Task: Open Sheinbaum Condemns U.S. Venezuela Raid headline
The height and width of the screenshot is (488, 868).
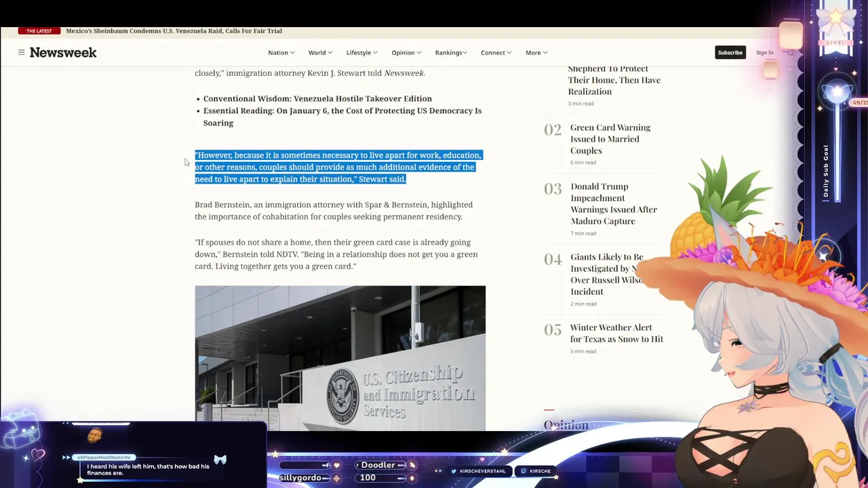Action: point(174,31)
